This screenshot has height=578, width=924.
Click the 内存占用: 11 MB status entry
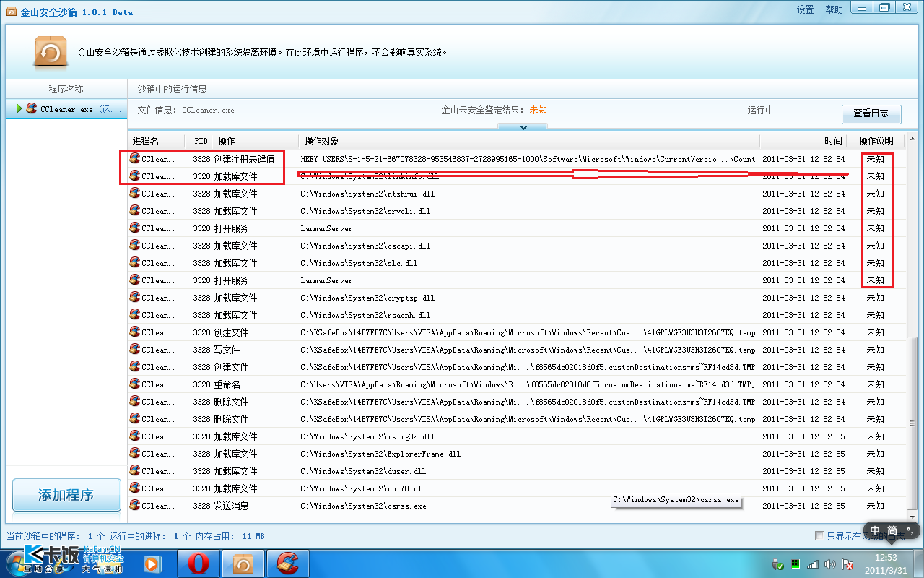230,536
